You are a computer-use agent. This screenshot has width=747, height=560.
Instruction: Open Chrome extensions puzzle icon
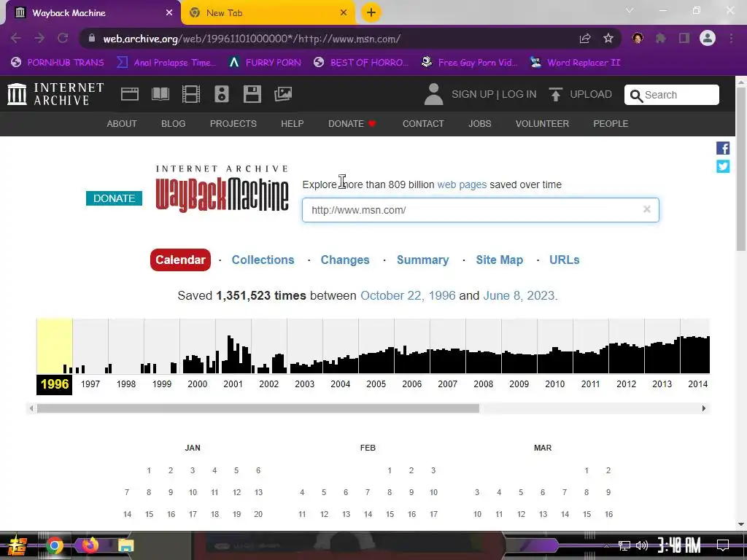pos(660,38)
